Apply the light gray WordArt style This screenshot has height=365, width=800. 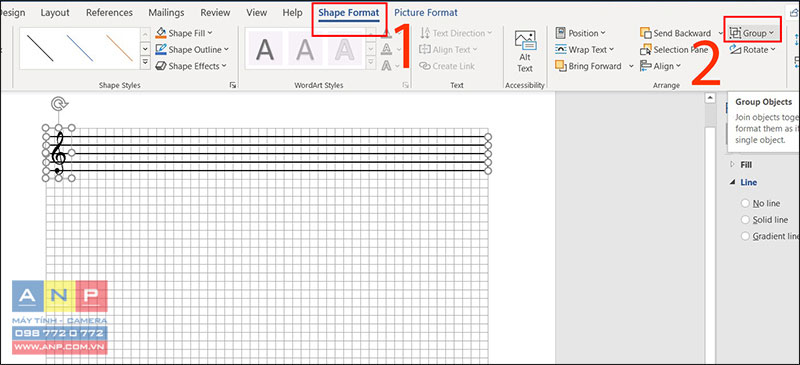click(x=305, y=49)
